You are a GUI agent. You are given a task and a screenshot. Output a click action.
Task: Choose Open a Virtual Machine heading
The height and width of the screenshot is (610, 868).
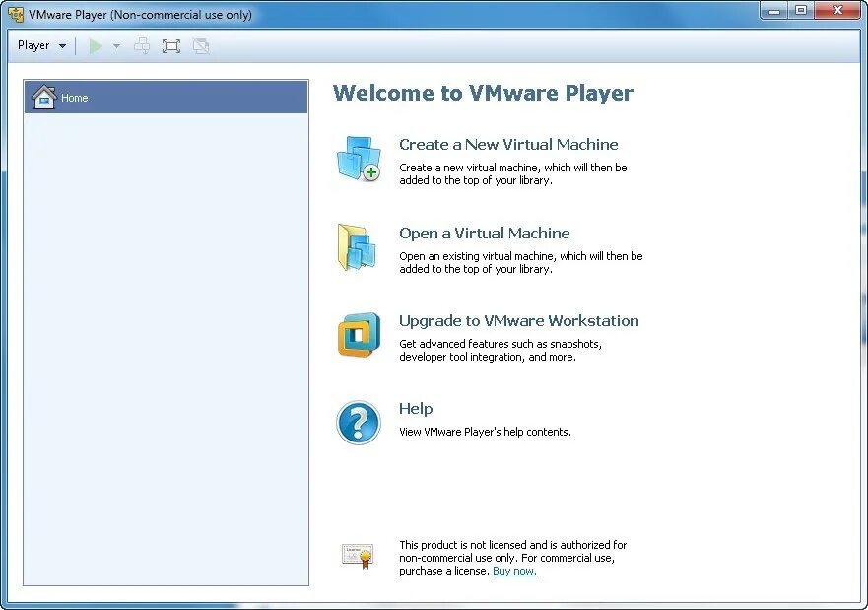pos(485,233)
